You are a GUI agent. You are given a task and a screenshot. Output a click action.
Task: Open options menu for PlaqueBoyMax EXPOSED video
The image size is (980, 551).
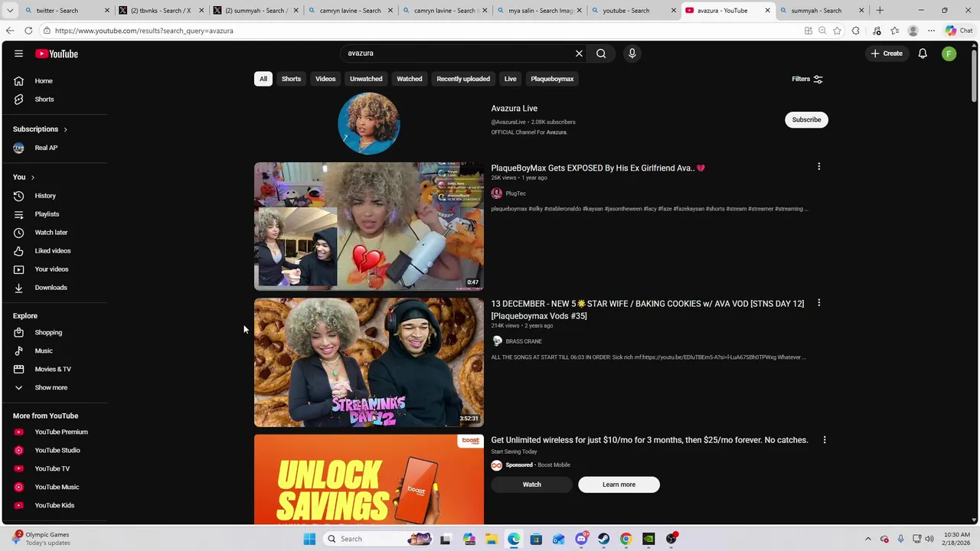click(818, 167)
